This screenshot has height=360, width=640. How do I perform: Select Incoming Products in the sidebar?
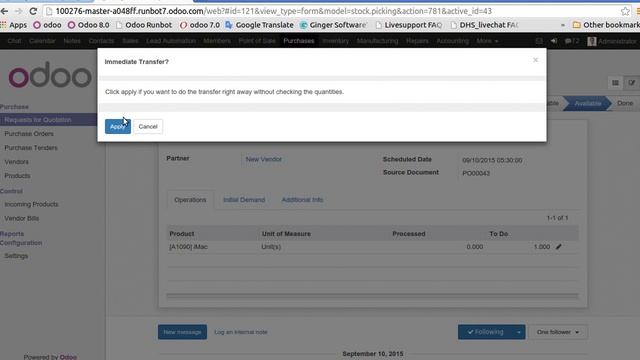(x=31, y=204)
